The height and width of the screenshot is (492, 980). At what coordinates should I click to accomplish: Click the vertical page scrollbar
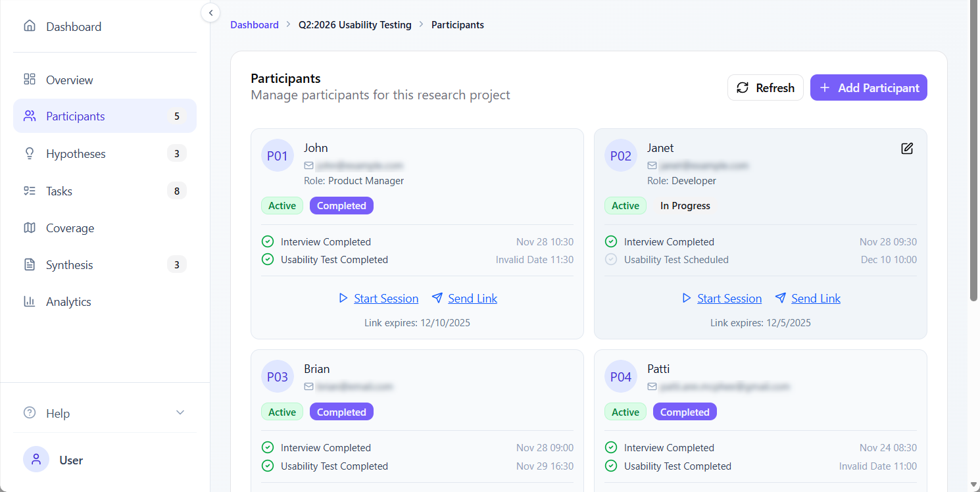click(974, 151)
